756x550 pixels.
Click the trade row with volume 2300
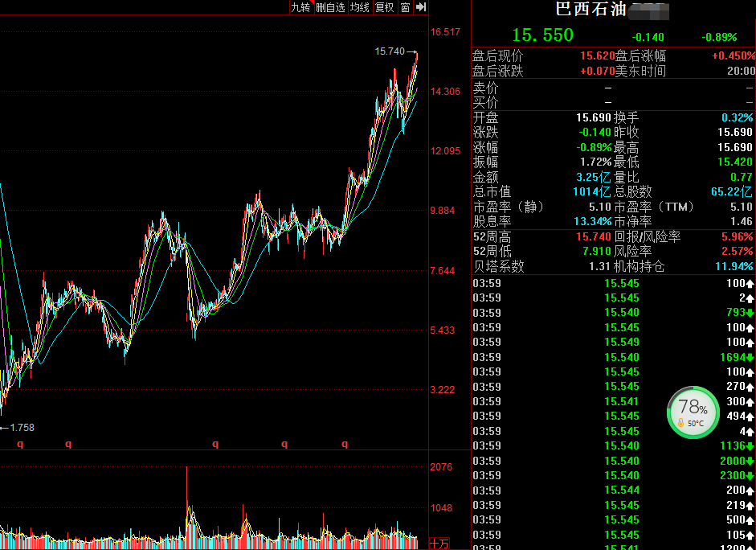(613, 475)
